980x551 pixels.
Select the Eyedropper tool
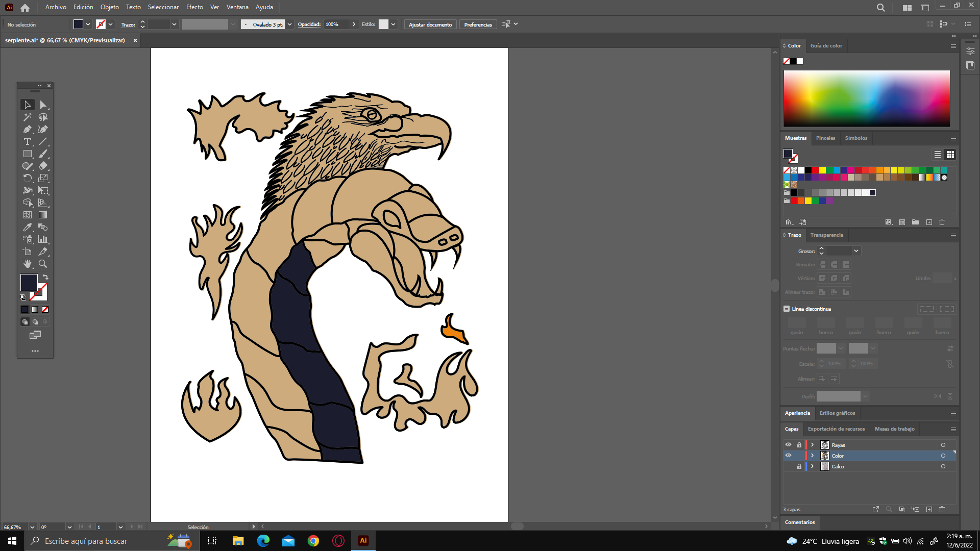pos(28,228)
